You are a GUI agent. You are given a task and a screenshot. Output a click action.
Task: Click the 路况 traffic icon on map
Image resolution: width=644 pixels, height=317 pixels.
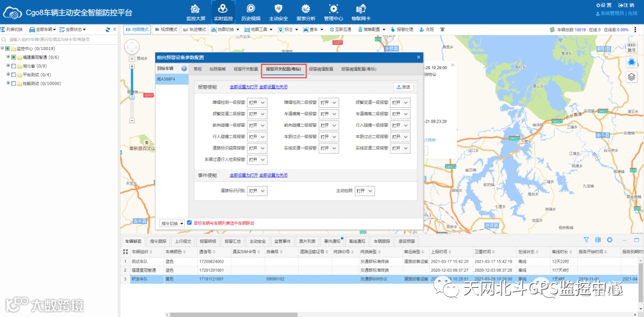631,47
